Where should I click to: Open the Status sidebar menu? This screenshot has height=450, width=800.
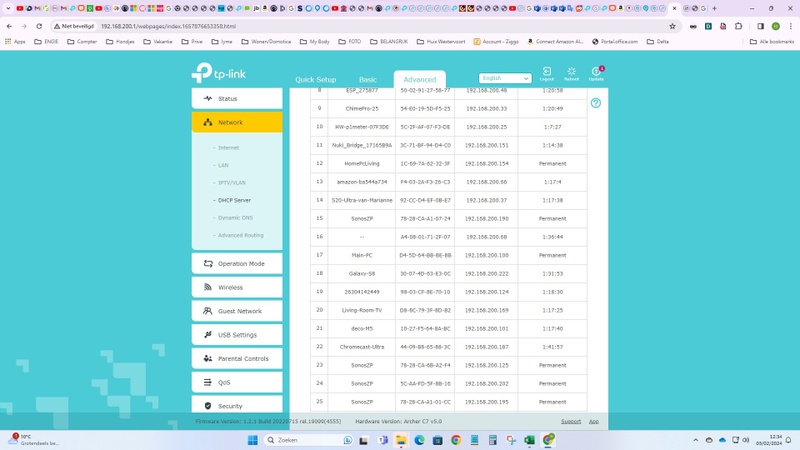(x=237, y=98)
